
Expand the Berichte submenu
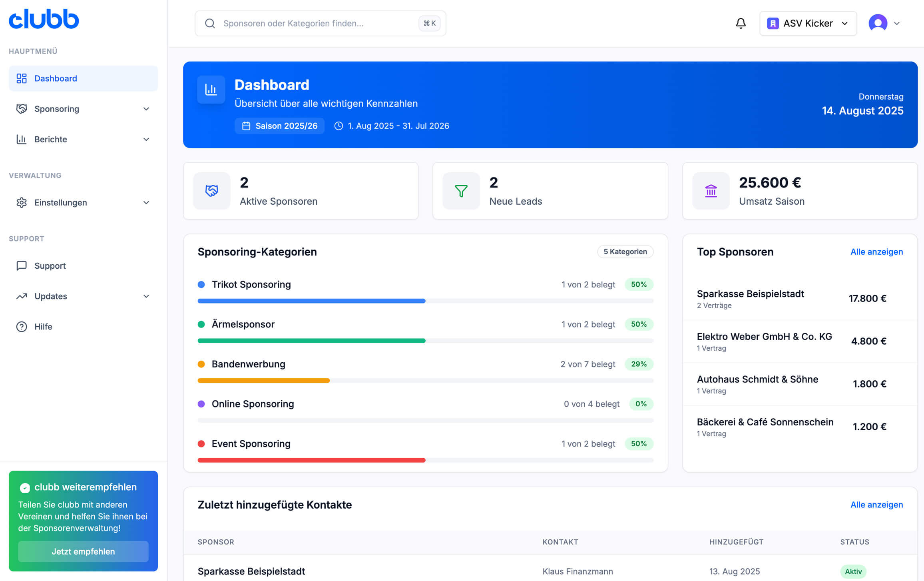[146, 139]
